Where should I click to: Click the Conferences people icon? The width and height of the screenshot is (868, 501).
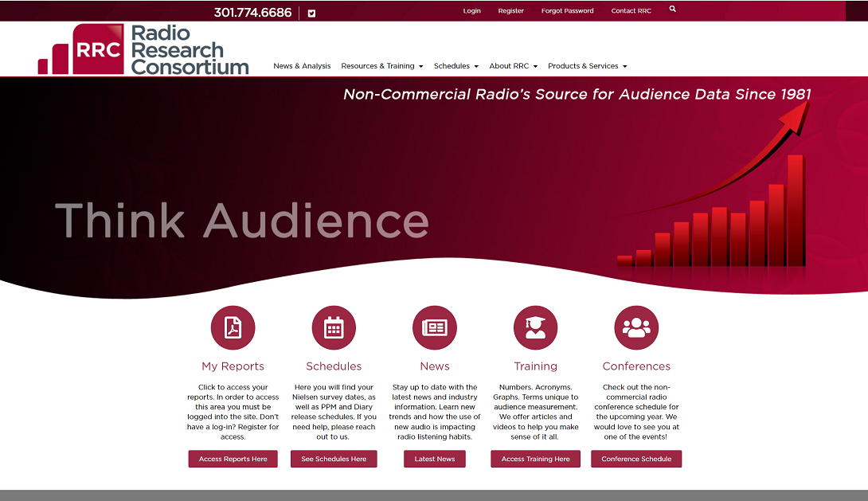(636, 327)
